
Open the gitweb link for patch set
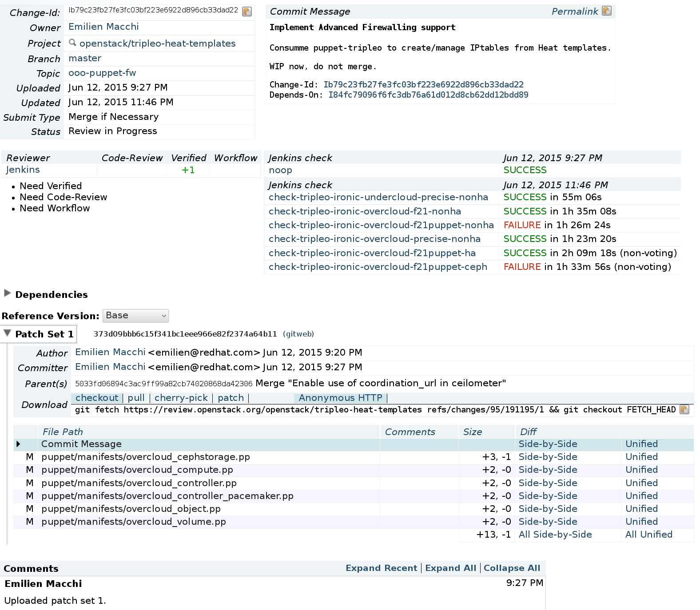click(298, 334)
